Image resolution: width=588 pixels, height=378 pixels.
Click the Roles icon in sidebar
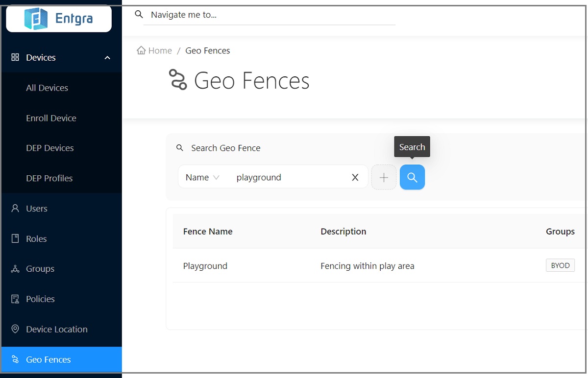point(15,239)
